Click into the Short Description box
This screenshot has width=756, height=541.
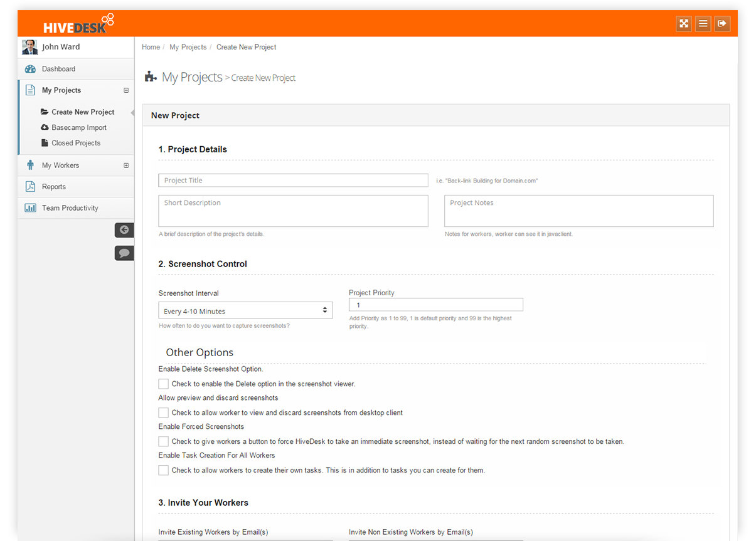point(293,211)
